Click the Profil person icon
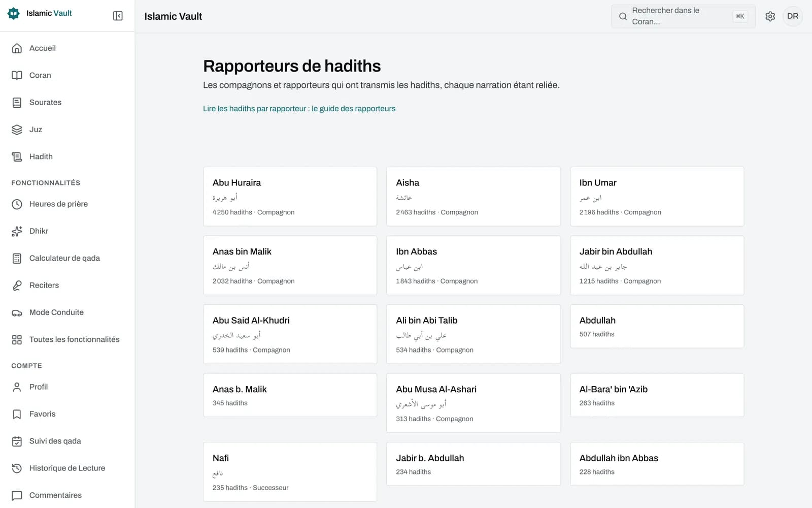 (x=17, y=387)
